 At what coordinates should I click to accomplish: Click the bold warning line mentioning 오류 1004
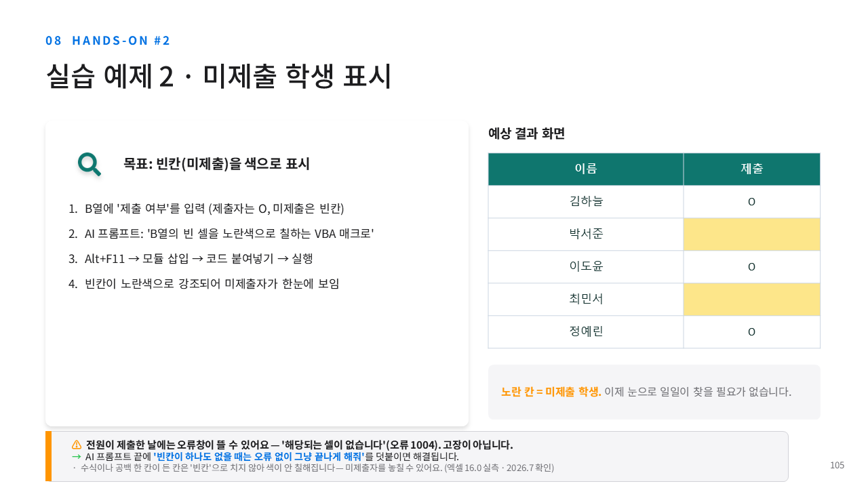coord(299,445)
